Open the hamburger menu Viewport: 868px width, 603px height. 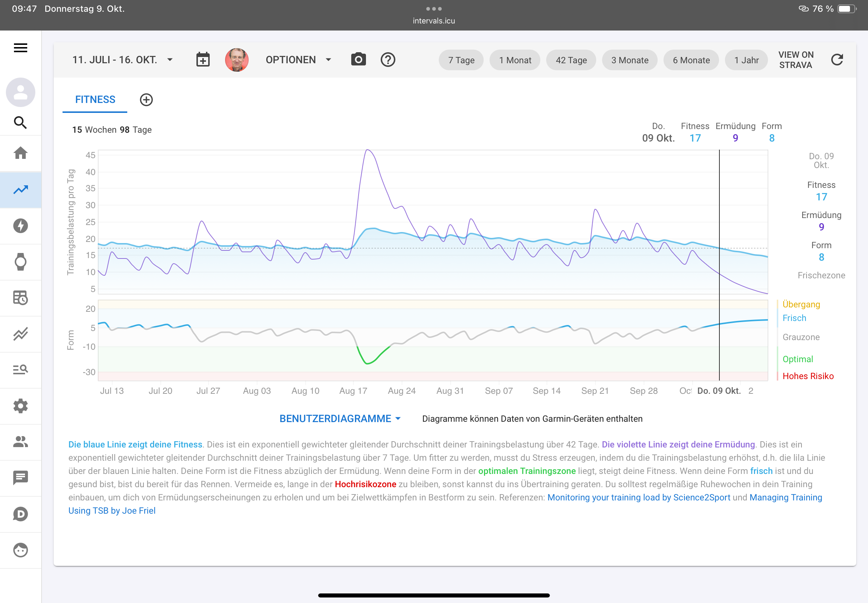(x=20, y=48)
